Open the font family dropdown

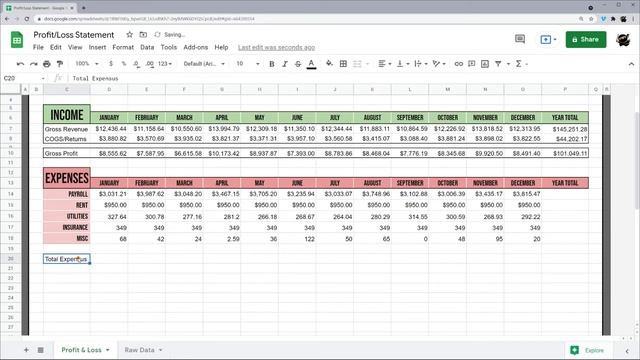pyautogui.click(x=204, y=64)
